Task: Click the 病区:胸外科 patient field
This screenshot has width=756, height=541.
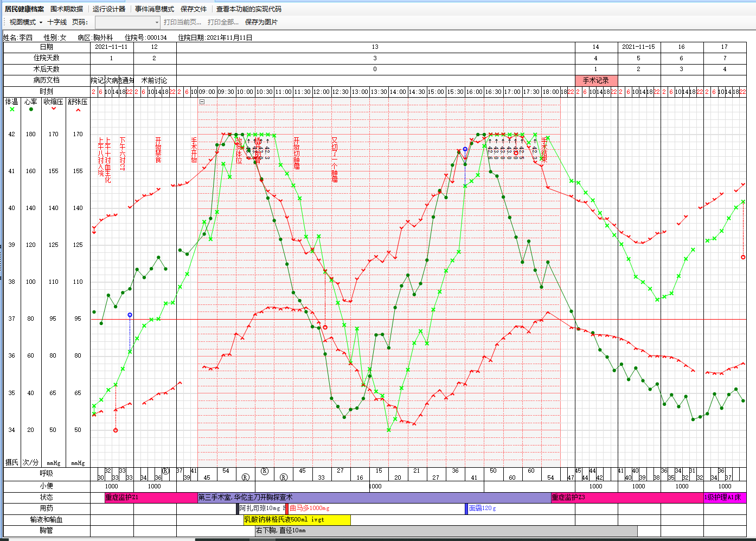Action: pyautogui.click(x=95, y=37)
